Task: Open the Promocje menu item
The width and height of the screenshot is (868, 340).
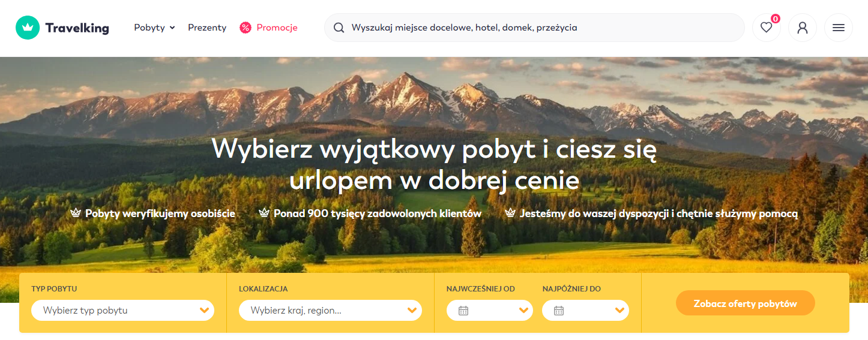Action: pyautogui.click(x=277, y=28)
